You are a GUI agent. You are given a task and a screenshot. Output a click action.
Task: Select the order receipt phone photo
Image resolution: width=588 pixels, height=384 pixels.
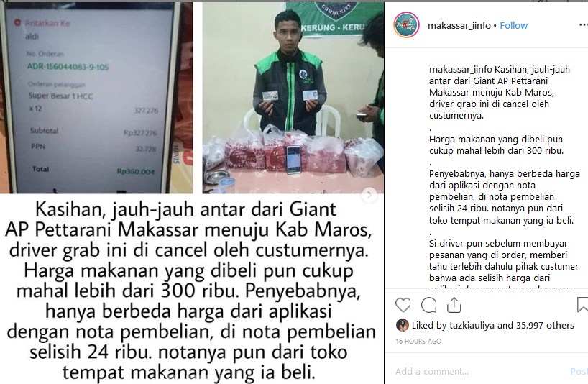coord(96,98)
